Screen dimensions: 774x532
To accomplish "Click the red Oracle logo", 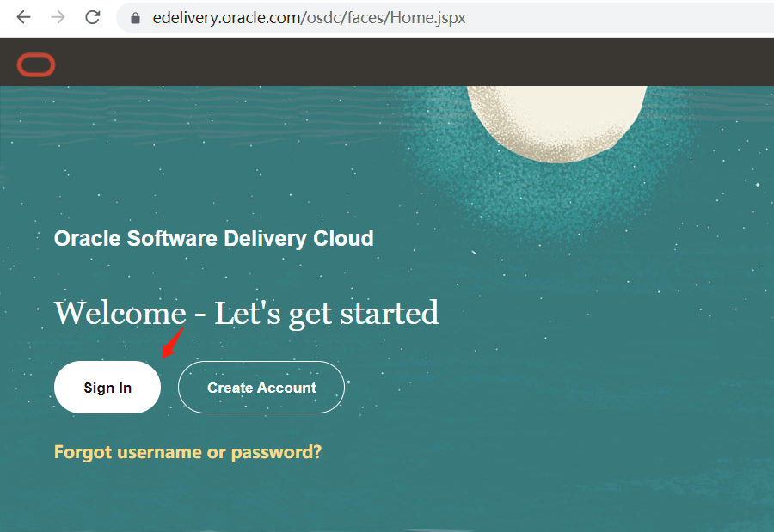I will (x=36, y=64).
